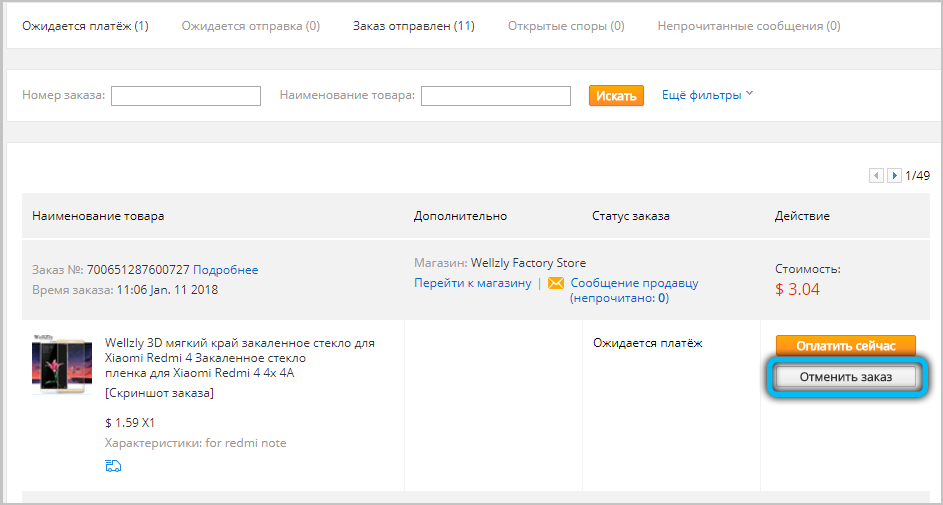
Task: Focus the Номер заказа input field
Action: click(x=186, y=96)
